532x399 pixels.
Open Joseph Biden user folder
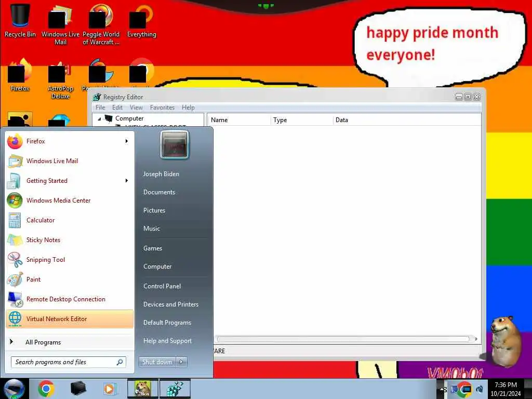pyautogui.click(x=161, y=174)
